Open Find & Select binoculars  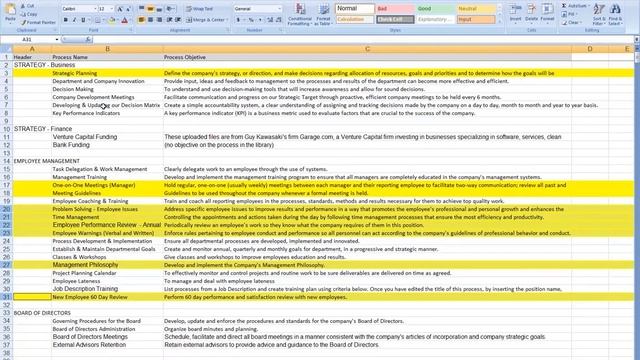(x=615, y=14)
